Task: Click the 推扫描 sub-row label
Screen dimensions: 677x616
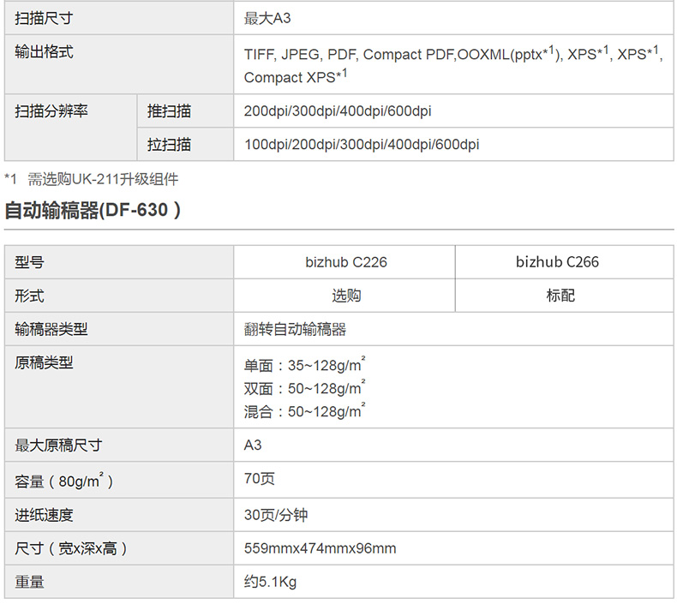Action: click(x=169, y=111)
